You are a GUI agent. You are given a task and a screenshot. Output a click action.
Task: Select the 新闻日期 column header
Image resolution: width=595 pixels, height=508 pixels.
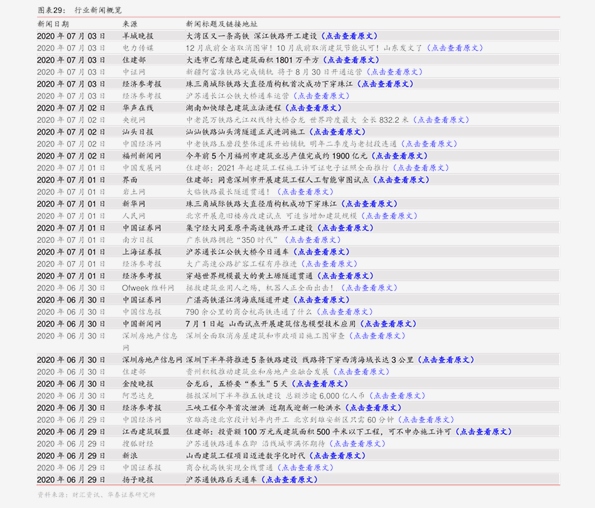53,24
